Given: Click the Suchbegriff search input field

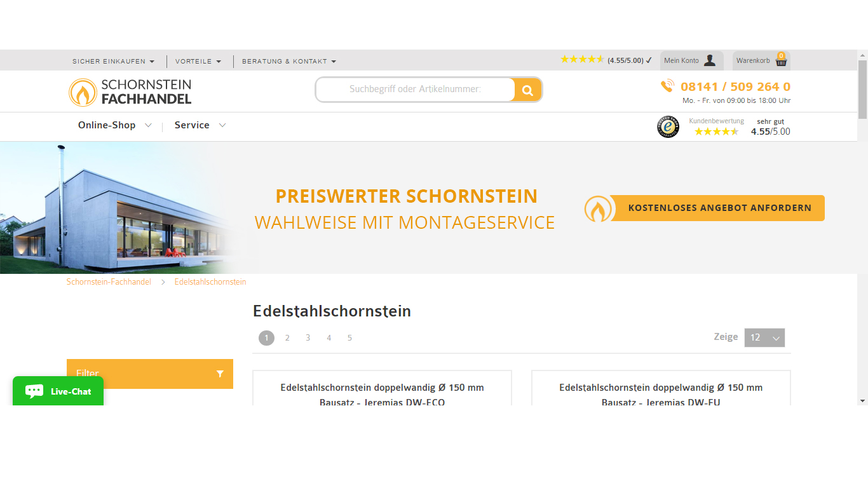Looking at the screenshot, I should tap(416, 89).
